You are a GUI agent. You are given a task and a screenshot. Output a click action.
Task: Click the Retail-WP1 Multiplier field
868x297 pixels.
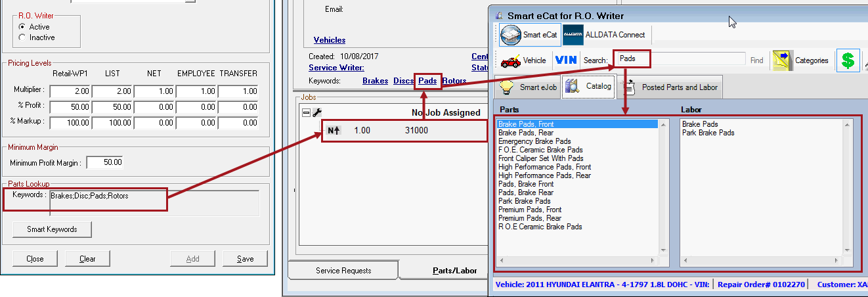point(70,91)
